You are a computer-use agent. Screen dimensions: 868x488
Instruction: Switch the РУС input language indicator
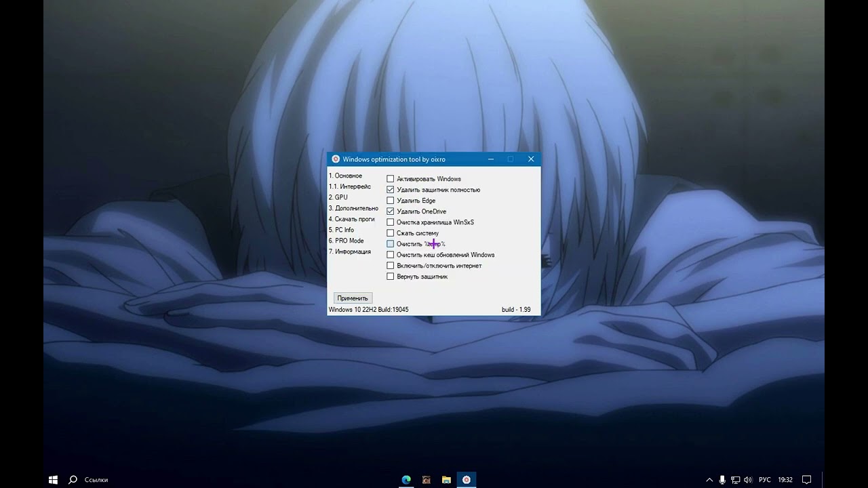pos(765,480)
